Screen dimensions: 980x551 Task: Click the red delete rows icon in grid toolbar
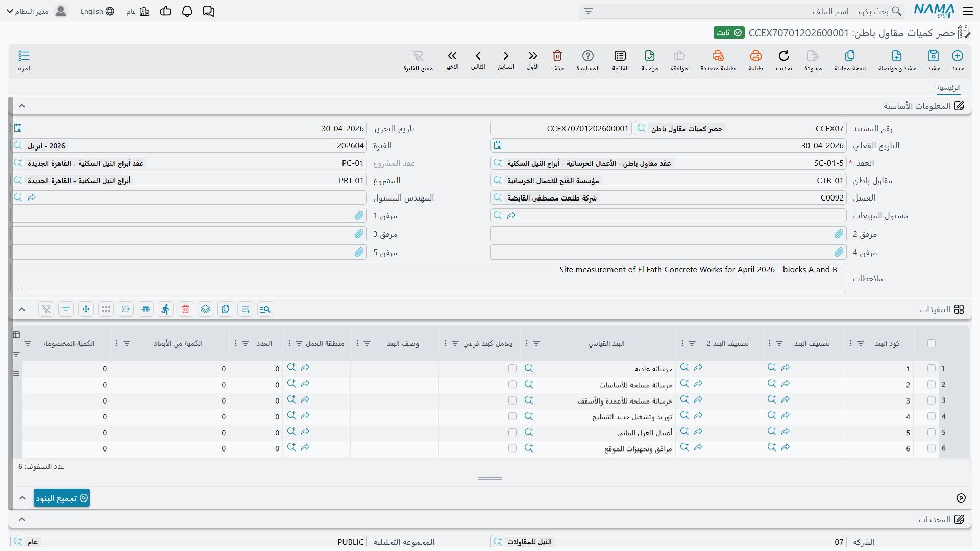185,309
